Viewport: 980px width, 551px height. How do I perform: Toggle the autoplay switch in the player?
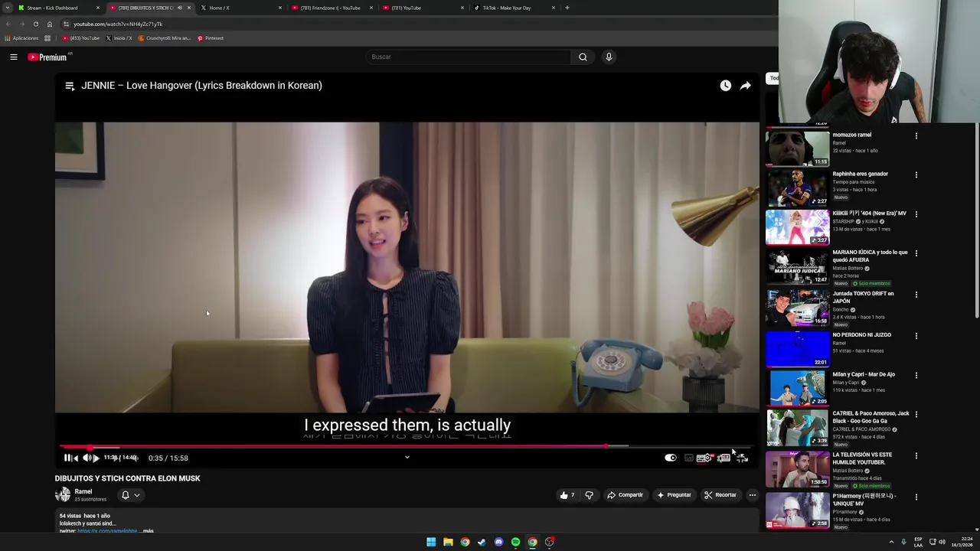[671, 458]
